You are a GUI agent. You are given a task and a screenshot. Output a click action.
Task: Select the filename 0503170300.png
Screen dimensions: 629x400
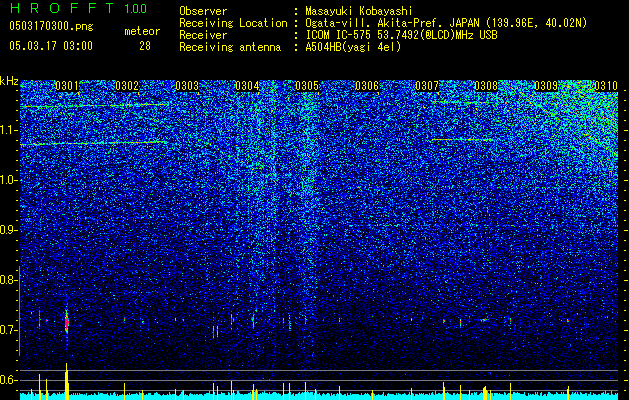tap(51, 26)
